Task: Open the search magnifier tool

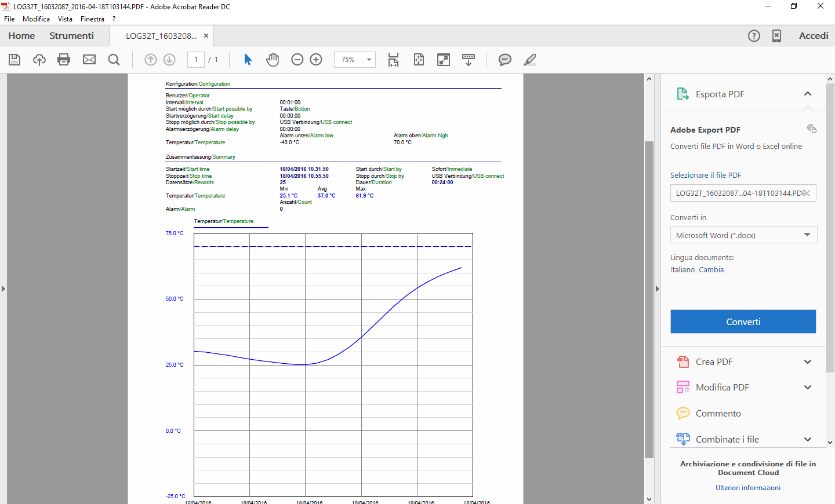Action: click(x=114, y=60)
